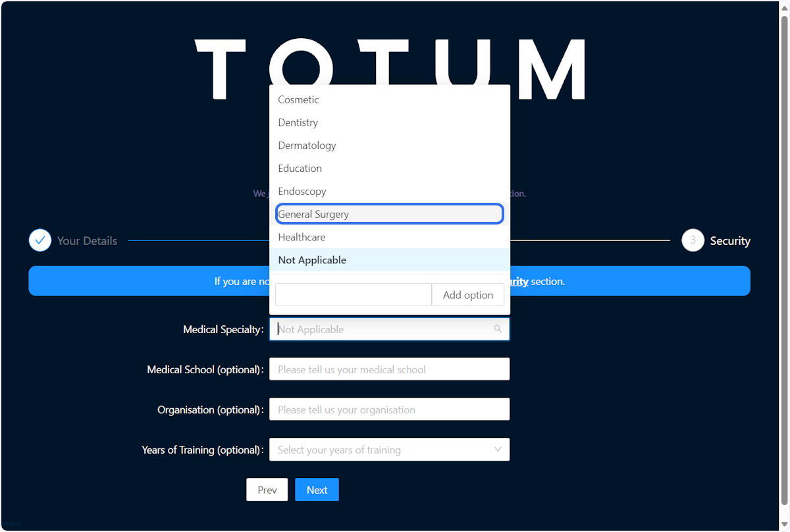Viewport: 790px width, 532px height.
Task: Click the Years of Training (optional) label
Action: (203, 450)
